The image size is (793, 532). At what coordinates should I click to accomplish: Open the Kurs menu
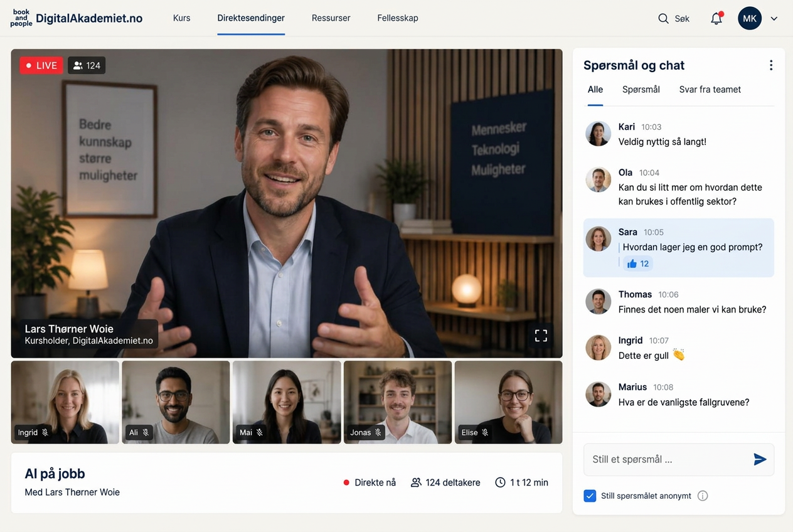181,18
